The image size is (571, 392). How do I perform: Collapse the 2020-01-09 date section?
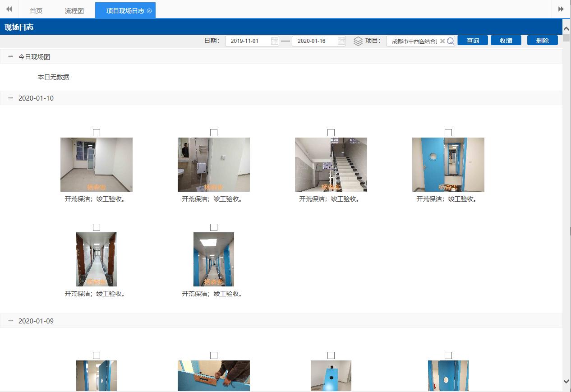click(11, 321)
